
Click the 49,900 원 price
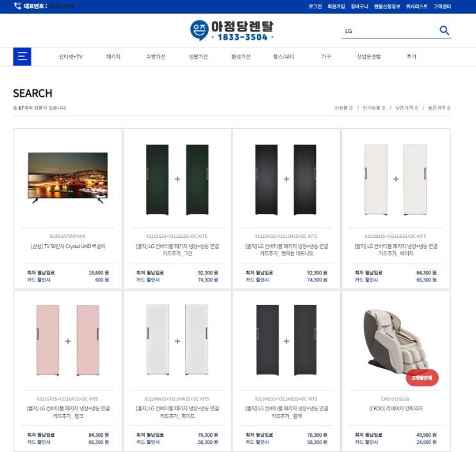427,435
